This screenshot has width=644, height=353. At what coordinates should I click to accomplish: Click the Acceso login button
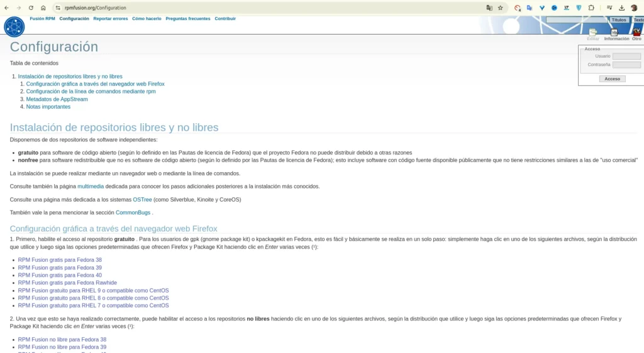click(x=612, y=79)
